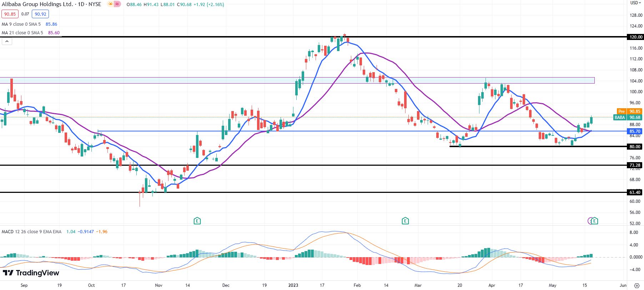This screenshot has width=644, height=290.
Task: Click the 2023 date axis label
Action: click(x=293, y=285)
